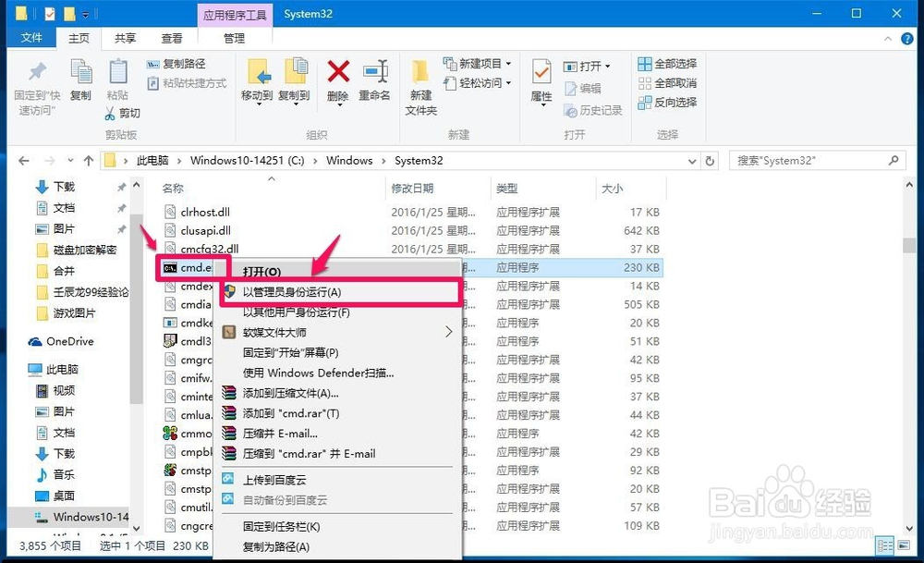Open 游戏图片 folder in sidebar
This screenshot has height=563, width=924.
point(66,313)
